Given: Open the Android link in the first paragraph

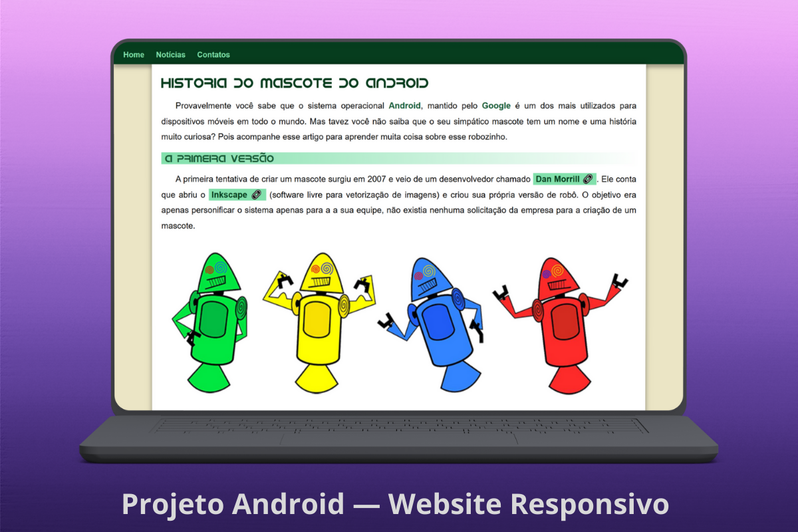Looking at the screenshot, I should point(406,105).
